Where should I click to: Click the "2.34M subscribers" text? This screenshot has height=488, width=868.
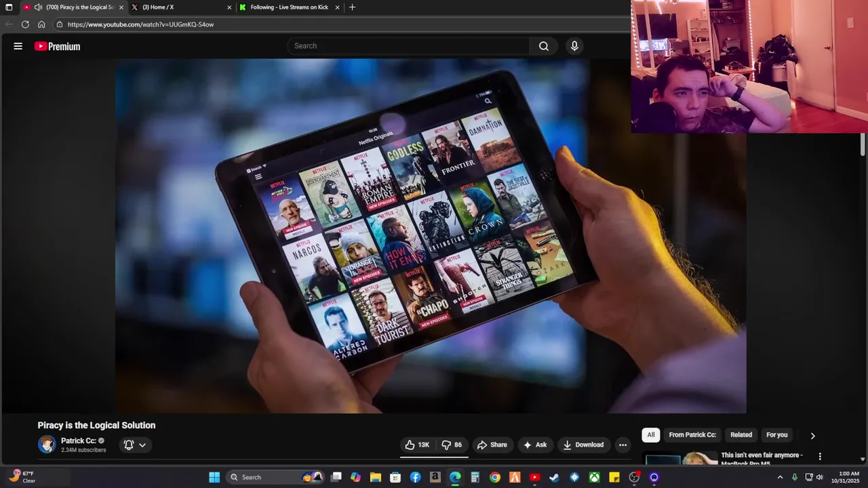coord(83,450)
